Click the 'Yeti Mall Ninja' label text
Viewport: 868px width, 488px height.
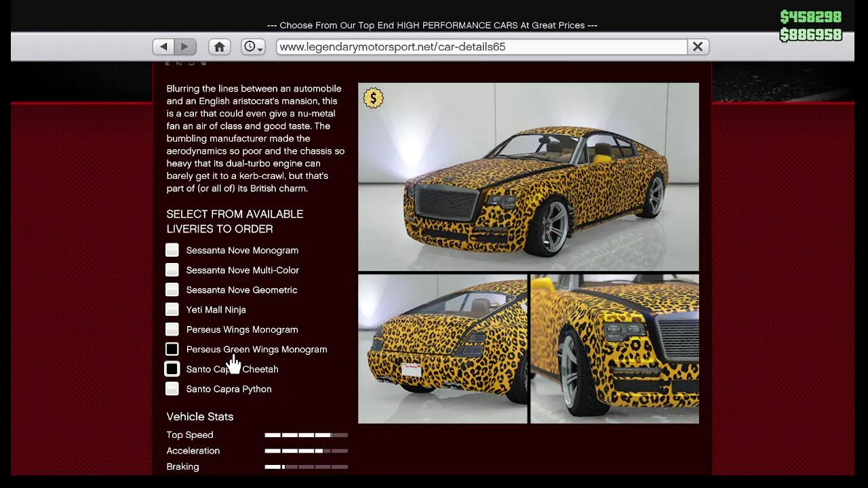[216, 310]
